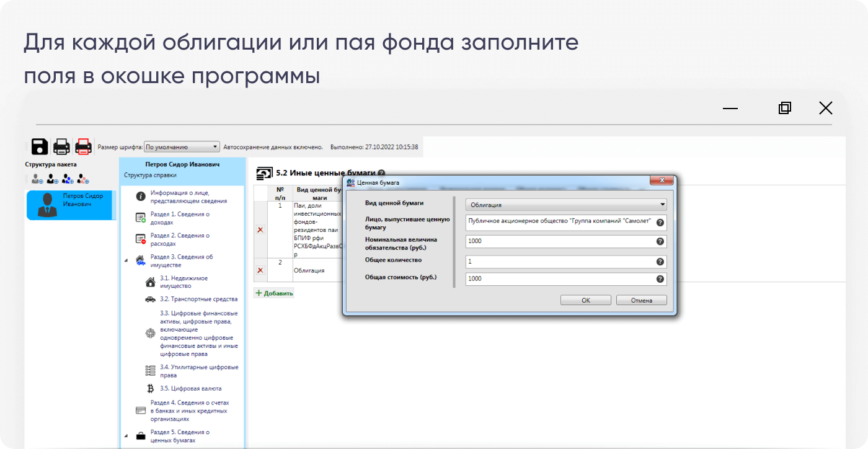Click the Добавить link below the table
The width and height of the screenshot is (868, 449).
coord(274,293)
